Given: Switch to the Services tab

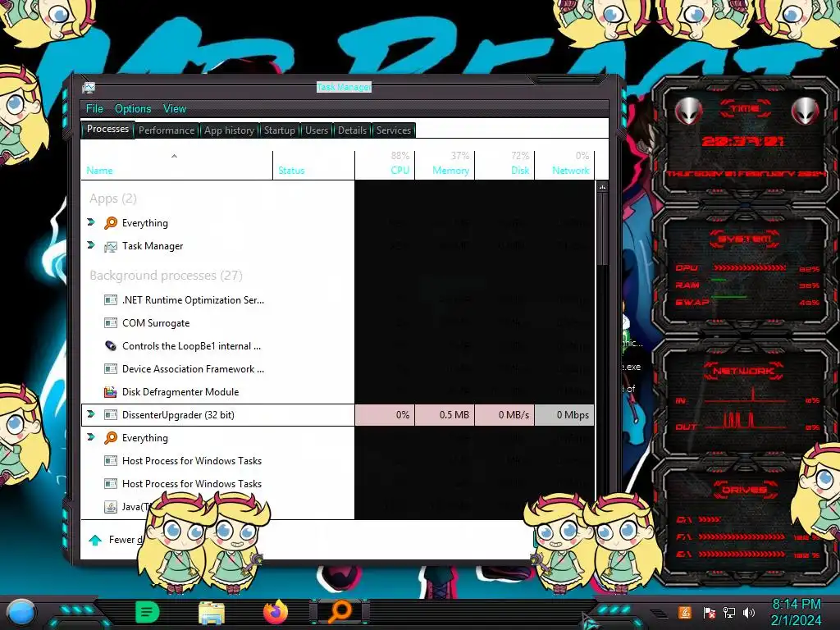Looking at the screenshot, I should (393, 130).
